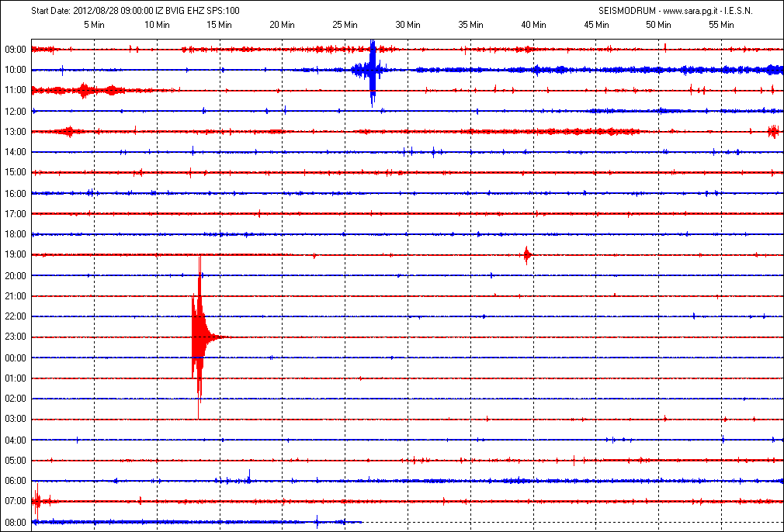Select the 09:00 hour row label
The image size is (784, 532).
(x=16, y=50)
